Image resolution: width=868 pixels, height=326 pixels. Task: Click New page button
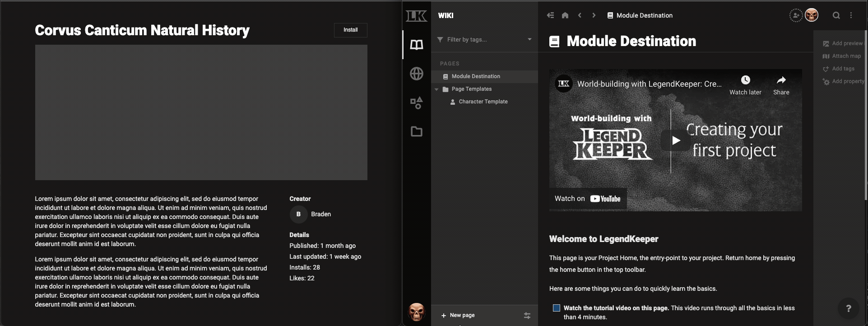point(458,315)
